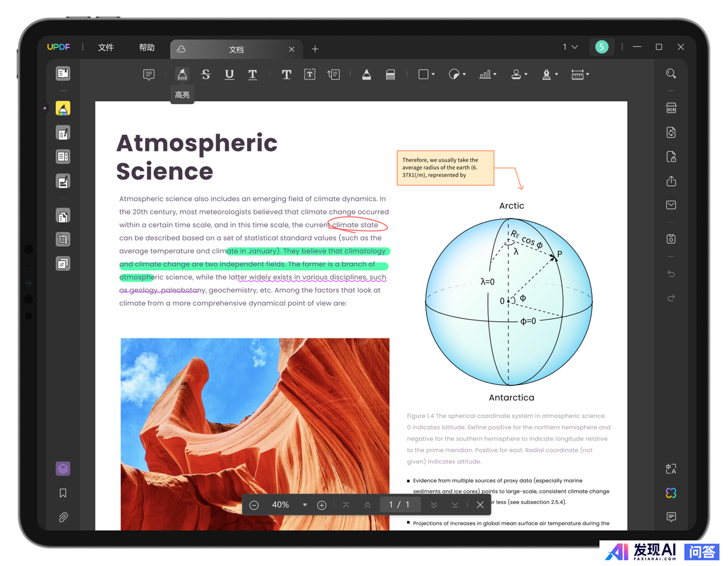Open crop pages tool in left sidebar
728x566 pixels.
(x=63, y=239)
